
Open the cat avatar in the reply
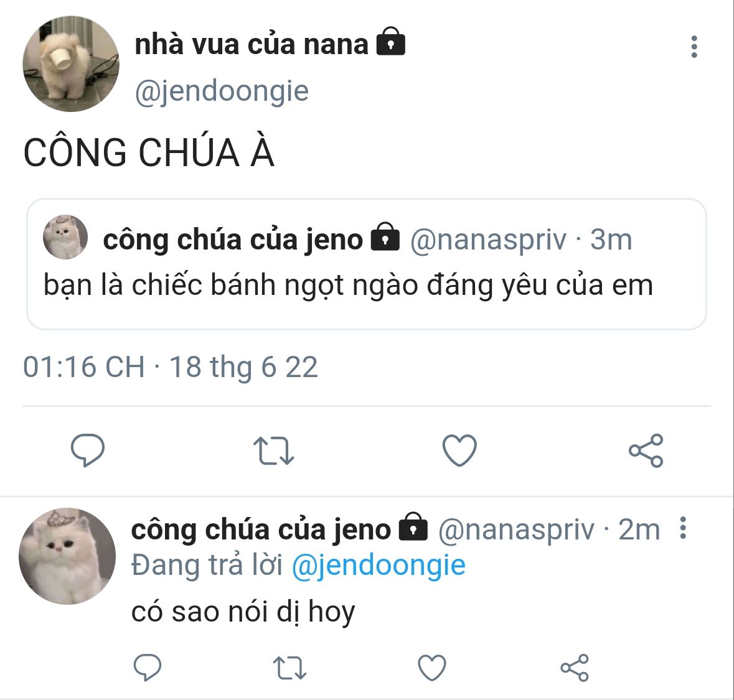tap(67, 556)
